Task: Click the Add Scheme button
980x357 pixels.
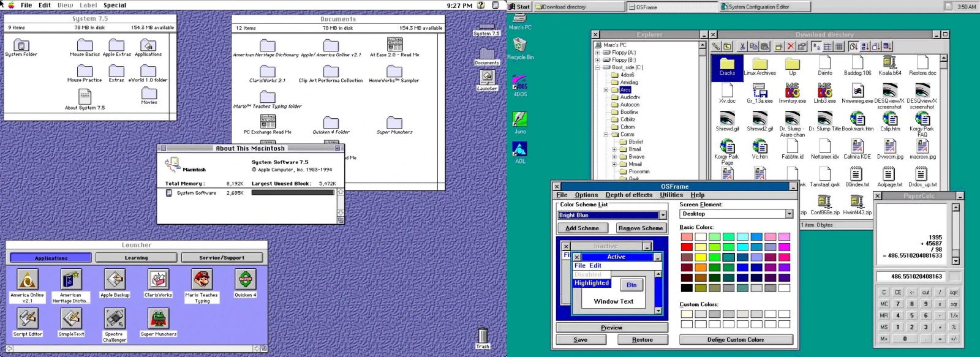Action: [x=582, y=228]
